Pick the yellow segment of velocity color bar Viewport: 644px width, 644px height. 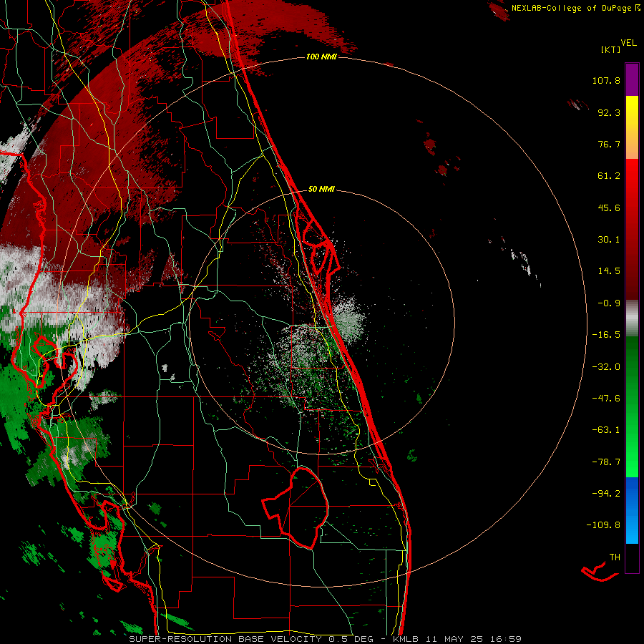[x=632, y=127]
